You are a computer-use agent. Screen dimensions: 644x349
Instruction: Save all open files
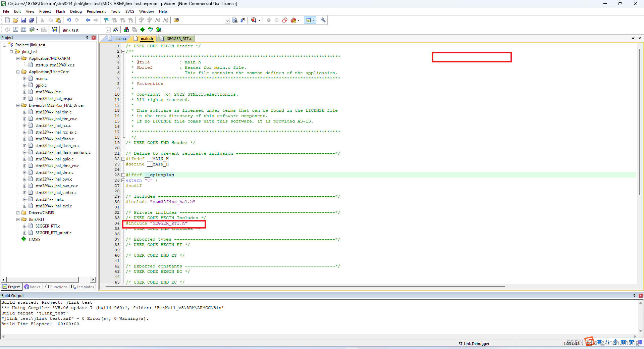click(32, 20)
